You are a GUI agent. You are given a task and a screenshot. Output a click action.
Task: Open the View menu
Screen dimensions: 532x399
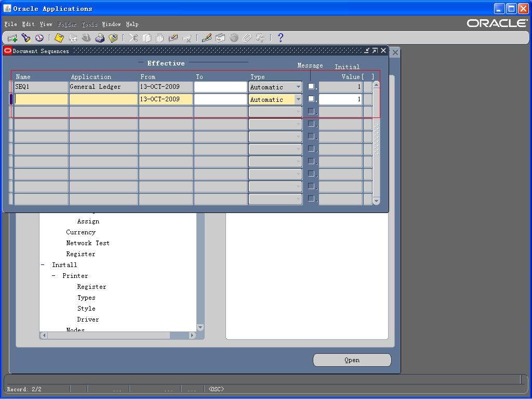(x=46, y=24)
